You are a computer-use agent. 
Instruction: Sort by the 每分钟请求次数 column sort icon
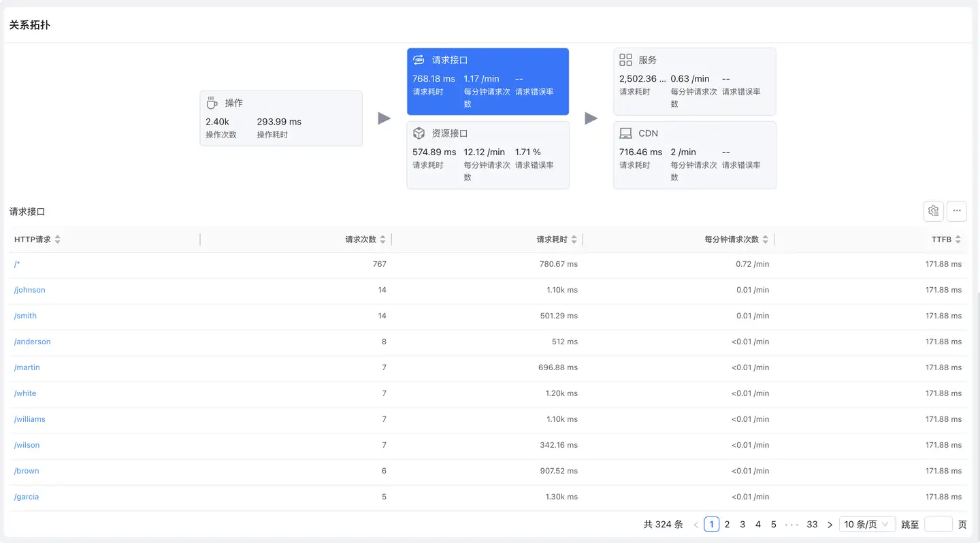pos(765,240)
